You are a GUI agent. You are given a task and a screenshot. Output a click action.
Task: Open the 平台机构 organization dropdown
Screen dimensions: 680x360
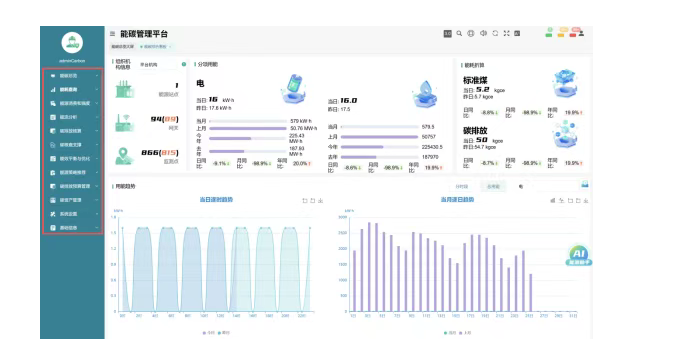tap(158, 65)
